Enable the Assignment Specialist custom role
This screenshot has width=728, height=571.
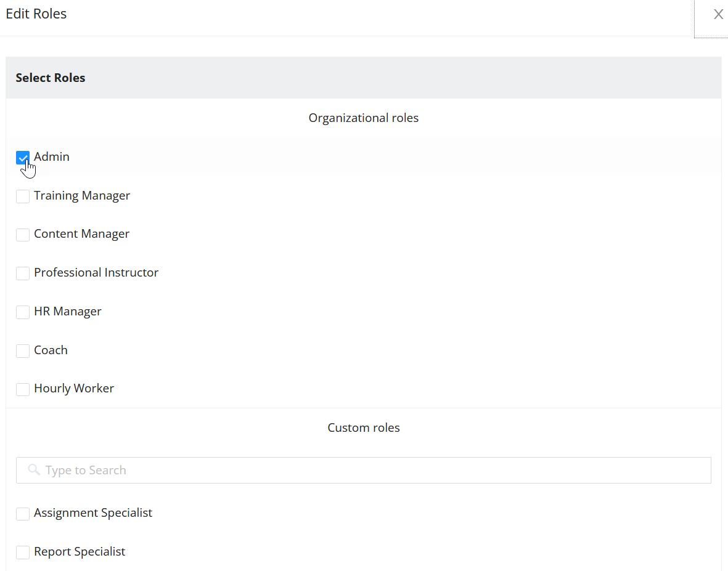[23, 513]
